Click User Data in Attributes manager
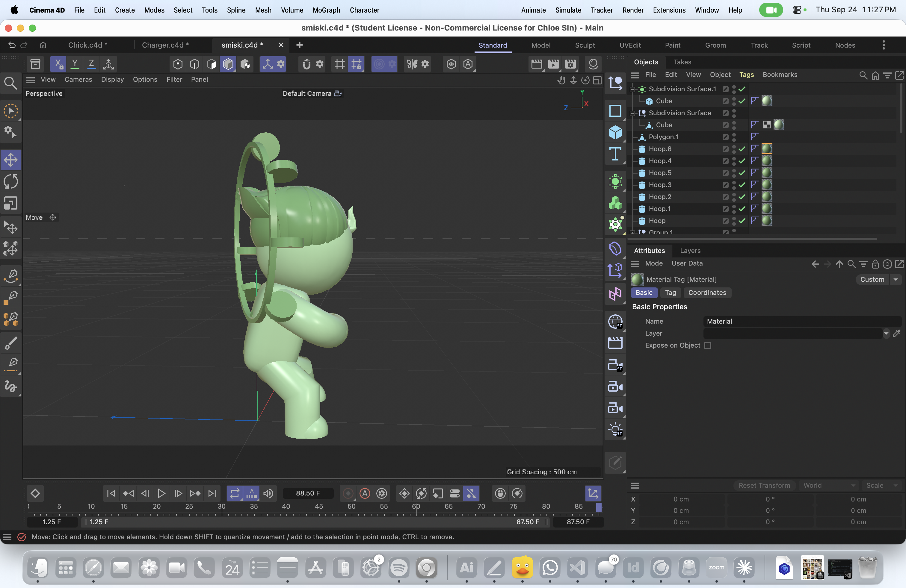906x588 pixels. pos(687,263)
